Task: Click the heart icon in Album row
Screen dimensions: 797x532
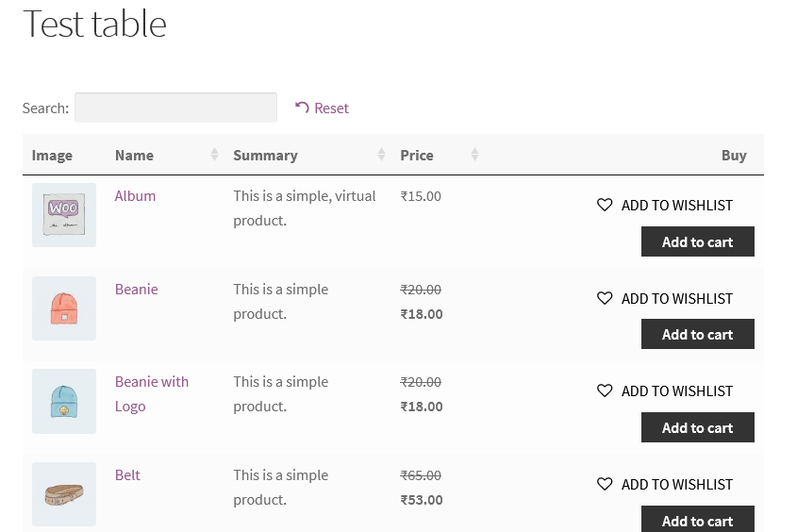Action: (605, 205)
